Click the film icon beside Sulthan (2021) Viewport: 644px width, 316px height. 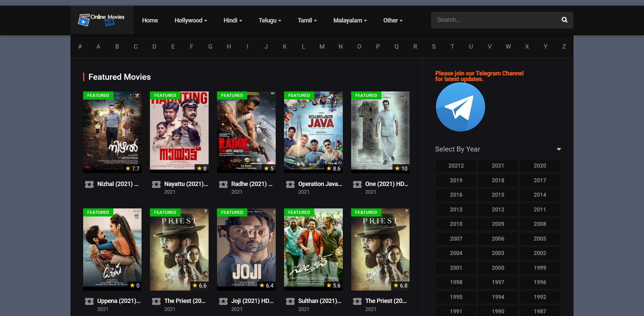click(x=290, y=301)
